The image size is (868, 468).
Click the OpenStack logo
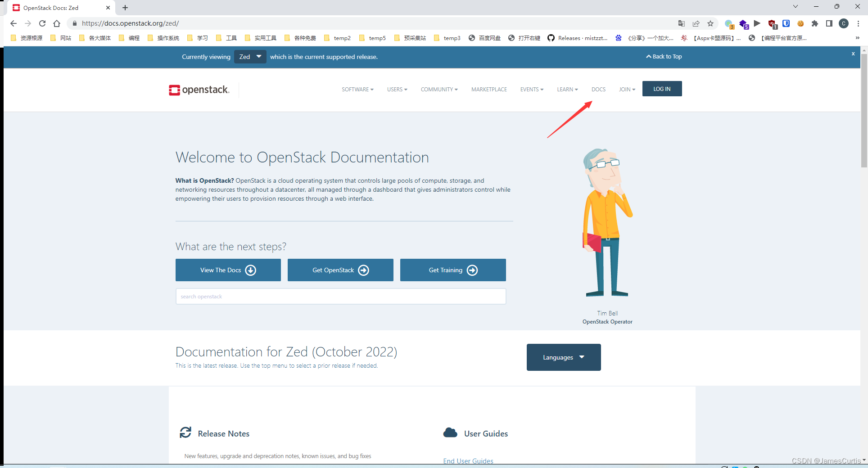[199, 90]
